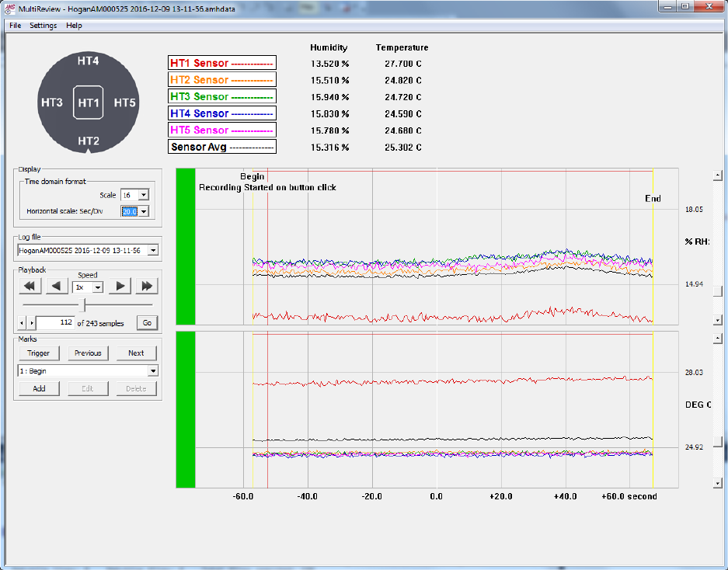Select the HT1 center sensor on diagram
Viewport: 728px width, 570px height.
89,103
